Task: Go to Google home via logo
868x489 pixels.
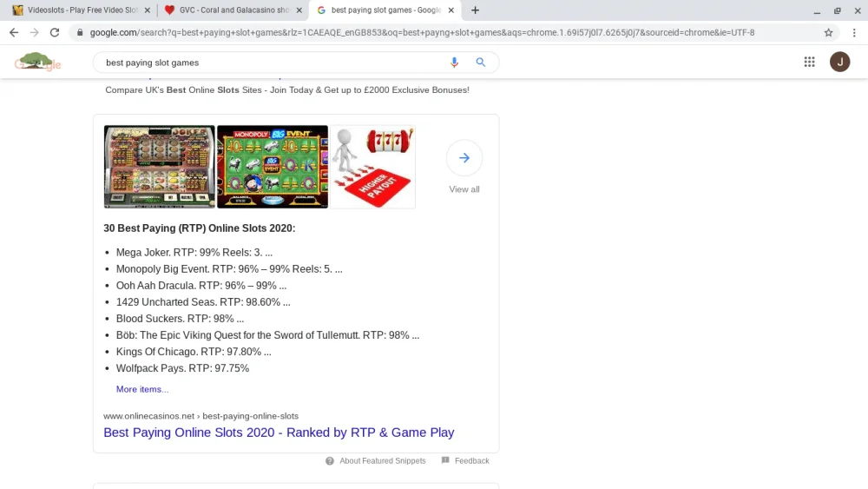Action: [37, 62]
